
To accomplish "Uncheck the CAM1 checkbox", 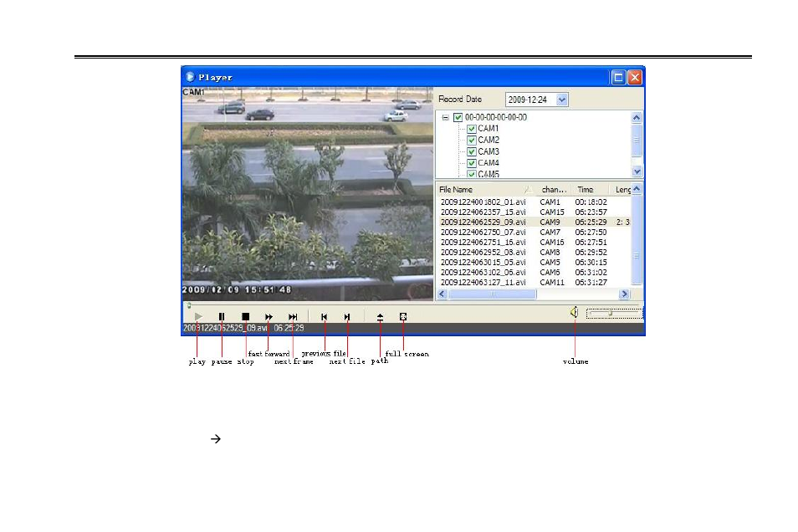I will tap(471, 129).
